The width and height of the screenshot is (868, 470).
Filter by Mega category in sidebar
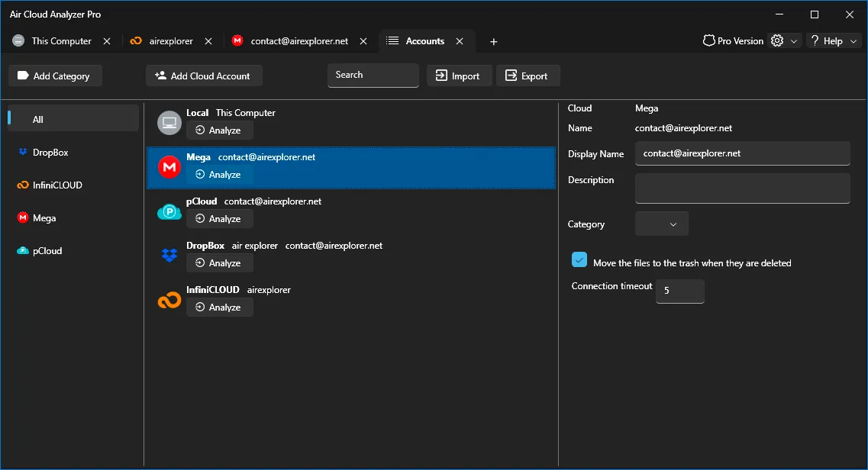pyautogui.click(x=73, y=218)
